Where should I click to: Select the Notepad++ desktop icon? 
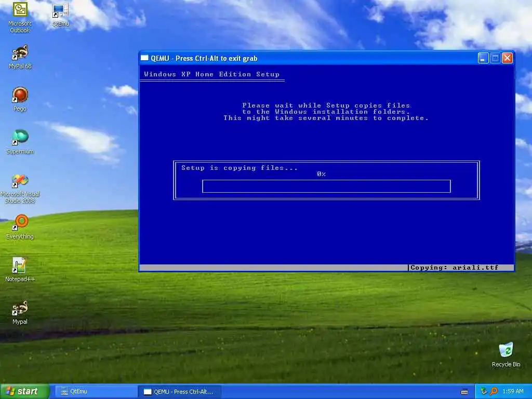[20, 270]
